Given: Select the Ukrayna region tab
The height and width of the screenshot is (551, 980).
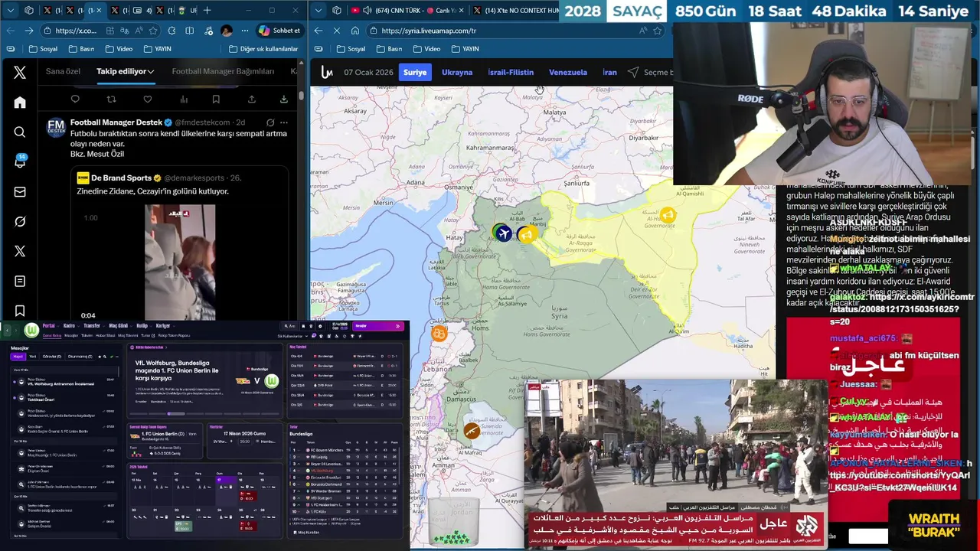Looking at the screenshot, I should [457, 72].
